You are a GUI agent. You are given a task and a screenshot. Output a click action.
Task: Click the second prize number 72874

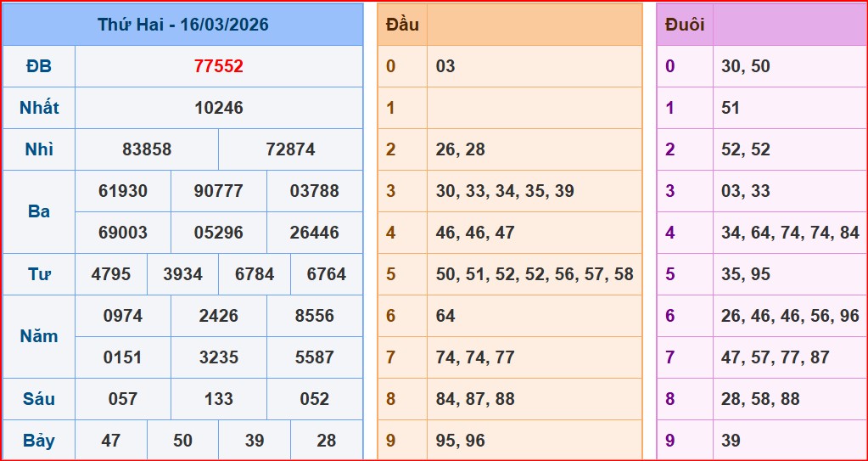pos(291,149)
